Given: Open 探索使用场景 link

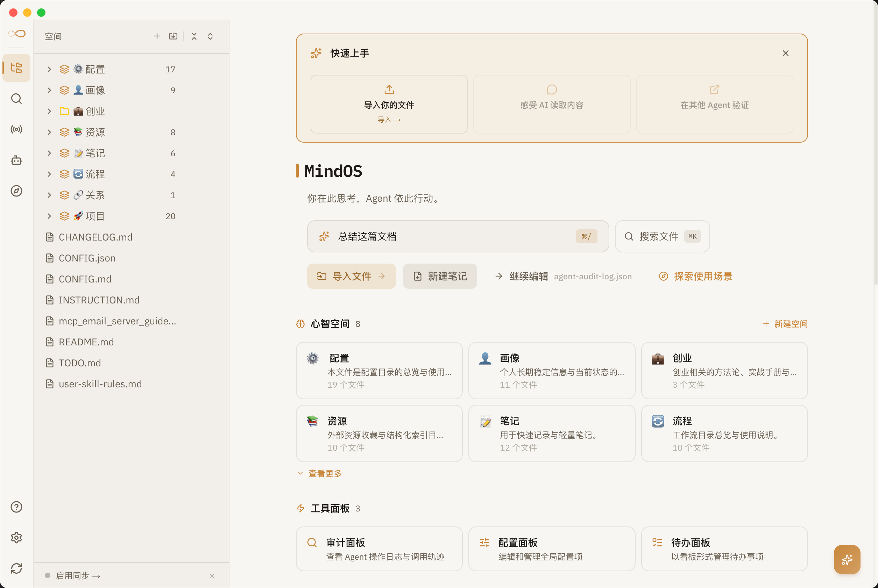Looking at the screenshot, I should [x=696, y=277].
